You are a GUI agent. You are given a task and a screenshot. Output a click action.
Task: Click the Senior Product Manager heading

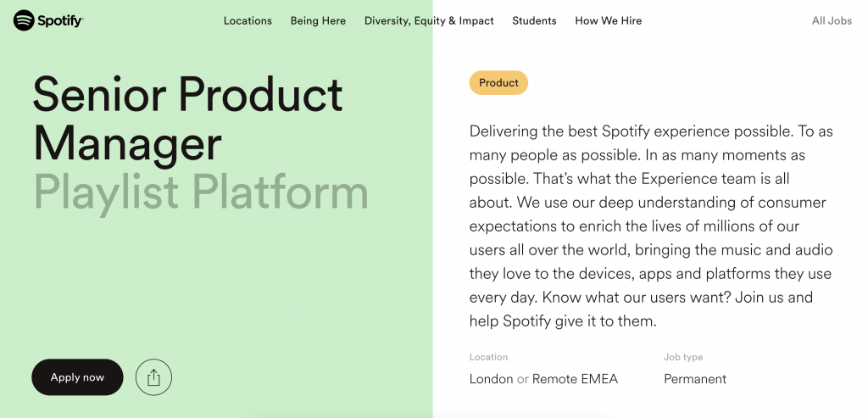click(186, 119)
